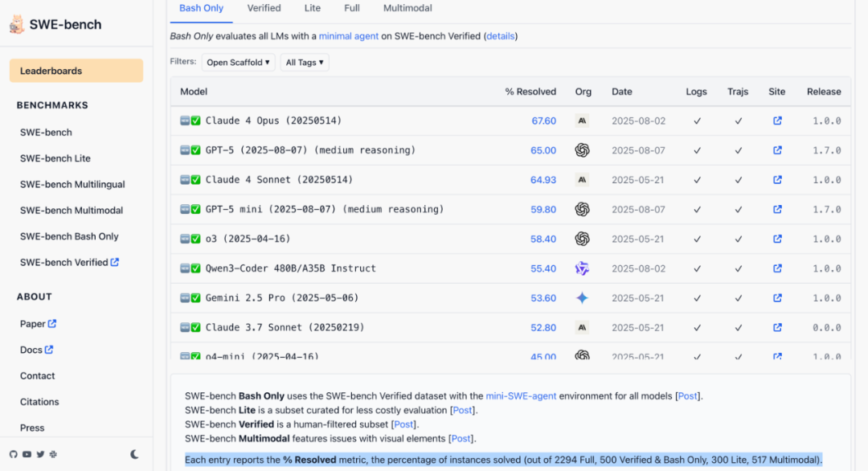Switch to the Verified tab
The height and width of the screenshot is (471, 868).
tap(264, 8)
